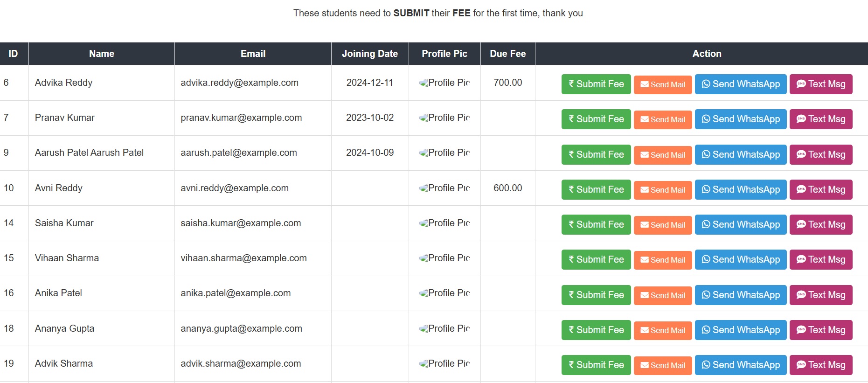Image resolution: width=868 pixels, height=383 pixels.
Task: Select joining date 2024-10-09
Action: point(370,153)
